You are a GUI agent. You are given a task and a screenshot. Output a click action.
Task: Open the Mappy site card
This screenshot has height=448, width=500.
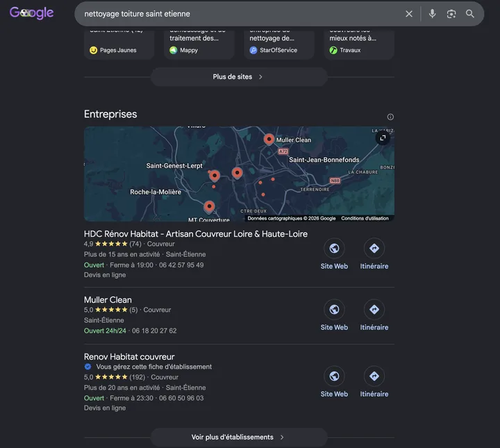(x=199, y=44)
